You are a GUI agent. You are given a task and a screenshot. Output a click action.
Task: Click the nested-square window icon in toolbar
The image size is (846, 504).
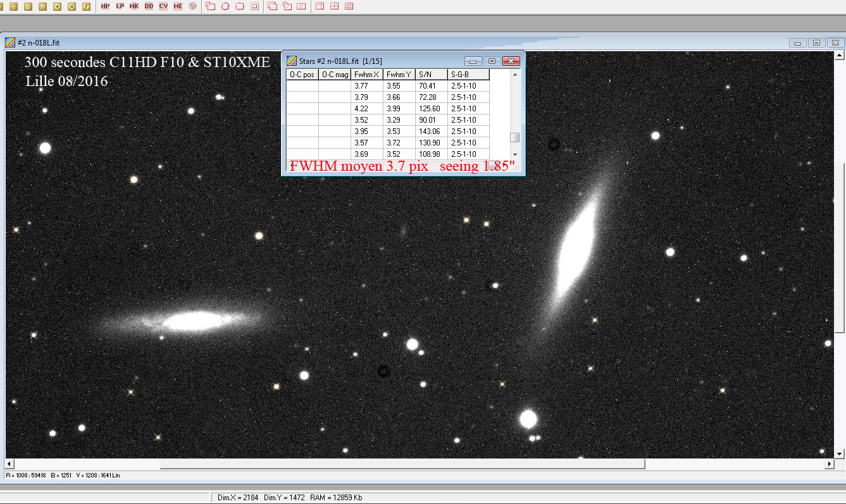click(x=254, y=6)
